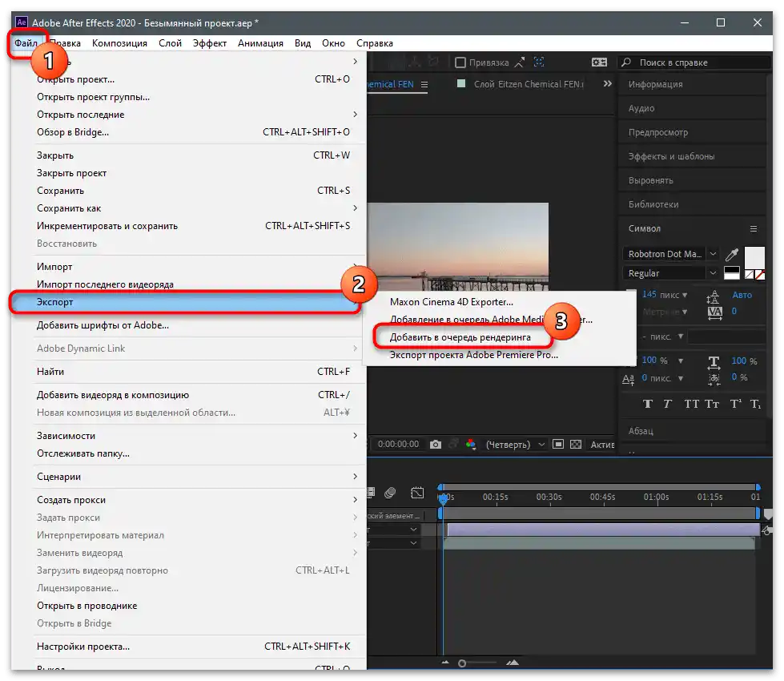Click the magnifier icon in Поиск в справке
The height and width of the screenshot is (681, 784).
click(626, 62)
